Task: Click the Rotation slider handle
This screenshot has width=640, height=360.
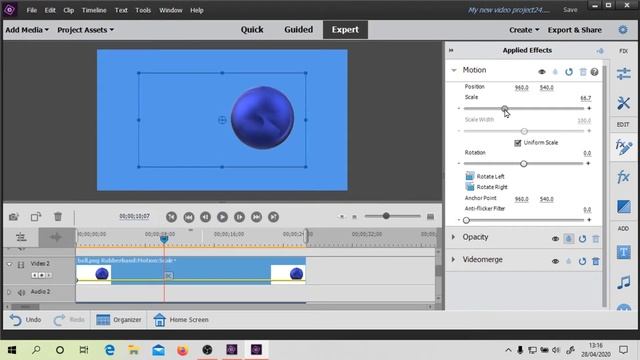Action: coord(524,164)
